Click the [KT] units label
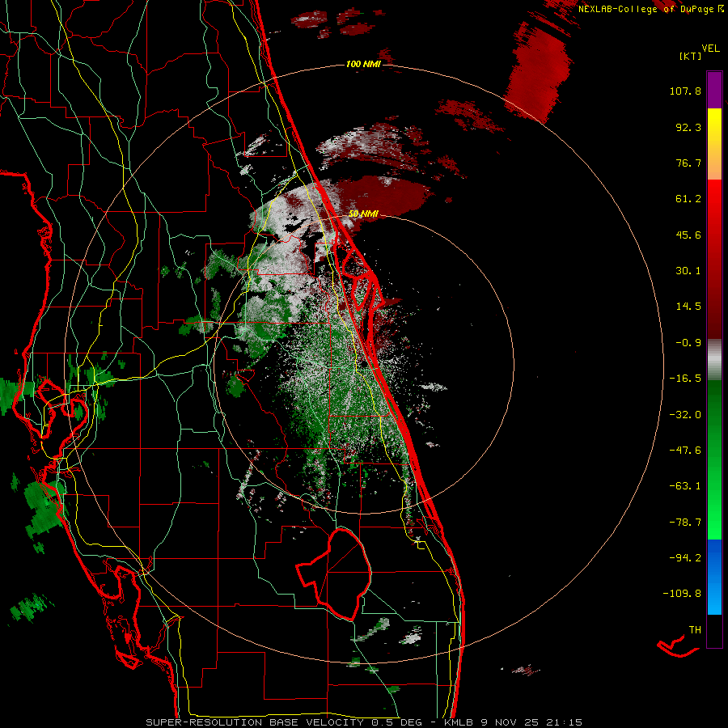Viewport: 728px width, 728px height. [691, 56]
